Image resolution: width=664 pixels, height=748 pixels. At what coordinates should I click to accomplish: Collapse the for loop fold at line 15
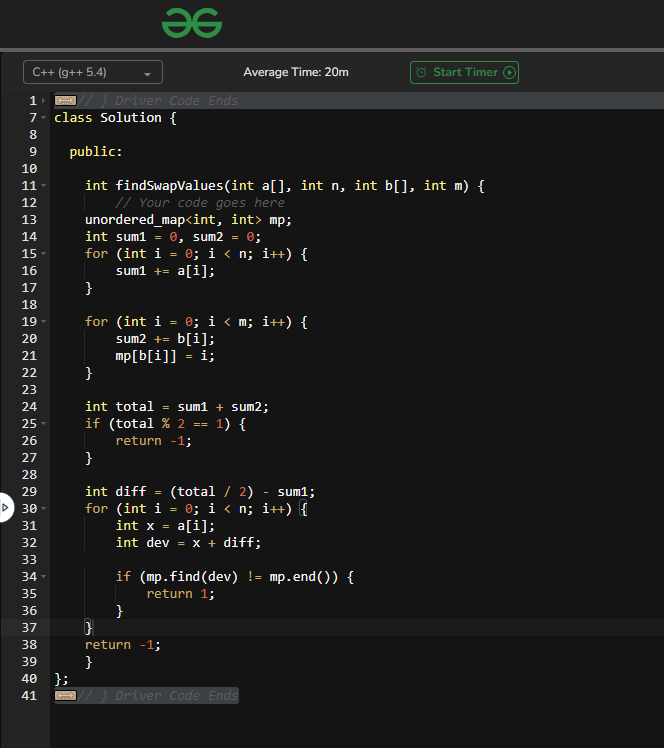click(43, 253)
